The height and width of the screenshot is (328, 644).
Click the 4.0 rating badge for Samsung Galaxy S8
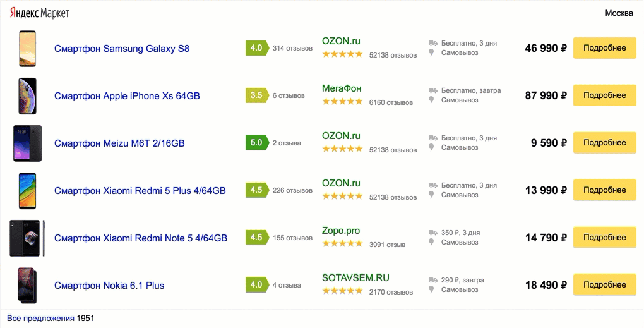click(x=256, y=48)
